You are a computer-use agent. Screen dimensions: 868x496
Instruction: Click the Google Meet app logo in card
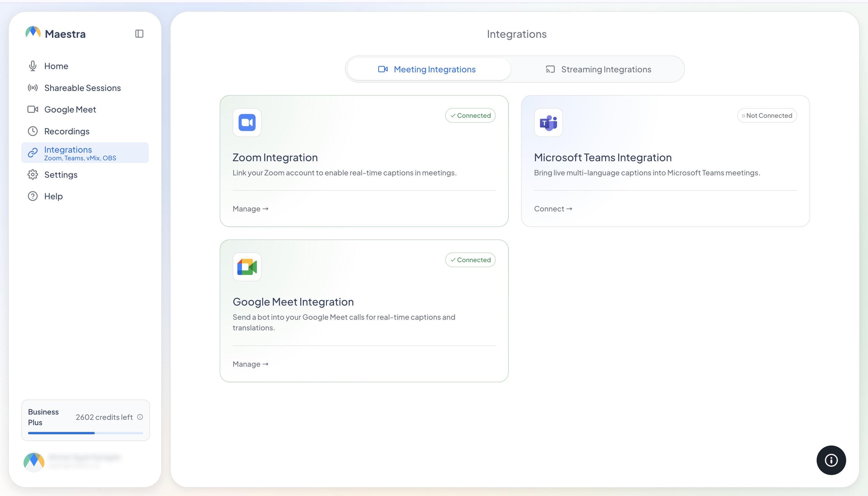click(247, 267)
